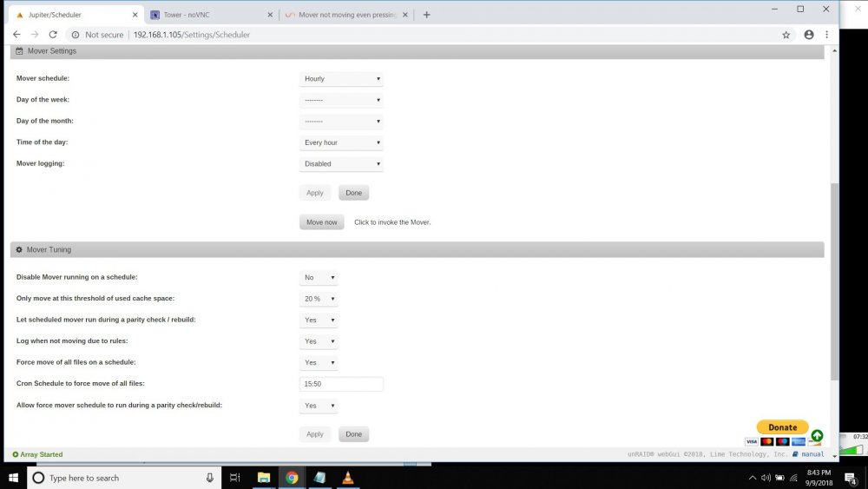This screenshot has height=489, width=868.
Task: Click Apply in Mover Tuning
Action: click(315, 434)
